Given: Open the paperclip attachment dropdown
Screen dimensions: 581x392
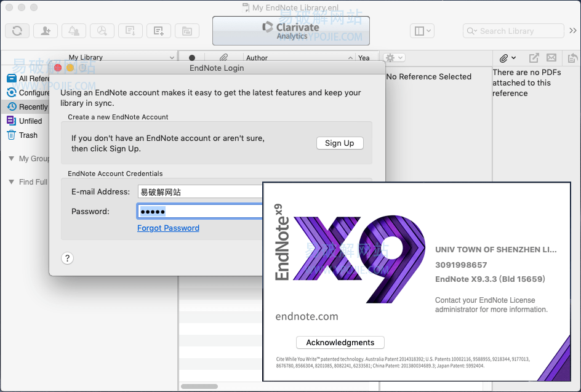Looking at the screenshot, I should [506, 57].
